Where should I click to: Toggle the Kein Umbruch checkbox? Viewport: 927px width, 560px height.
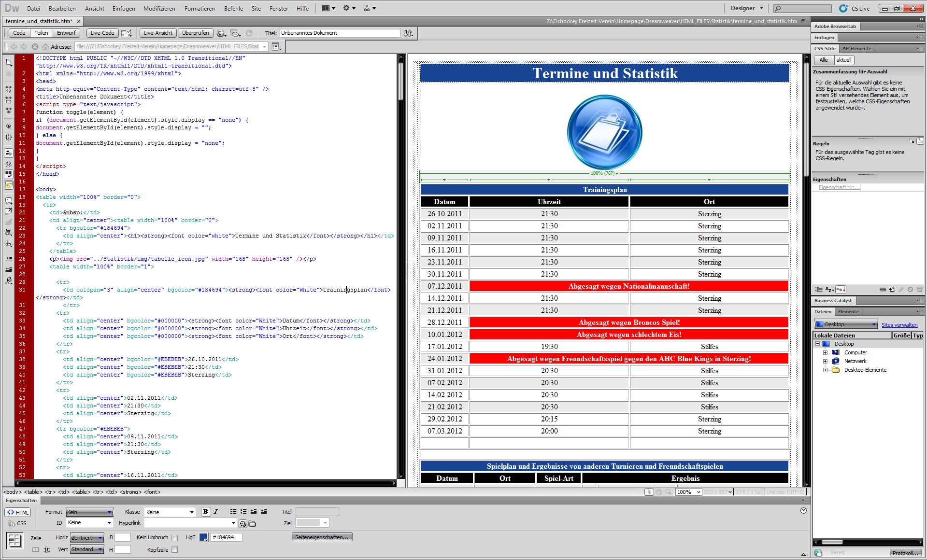click(x=175, y=538)
